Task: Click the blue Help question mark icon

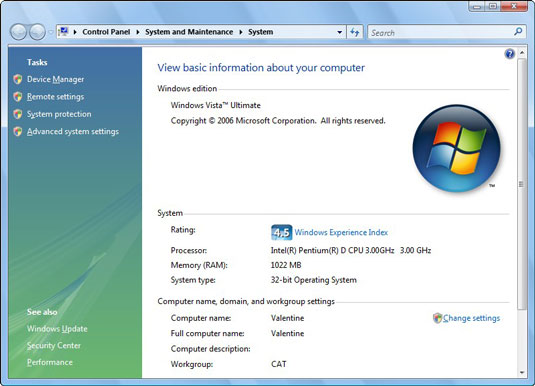Action: (x=509, y=54)
